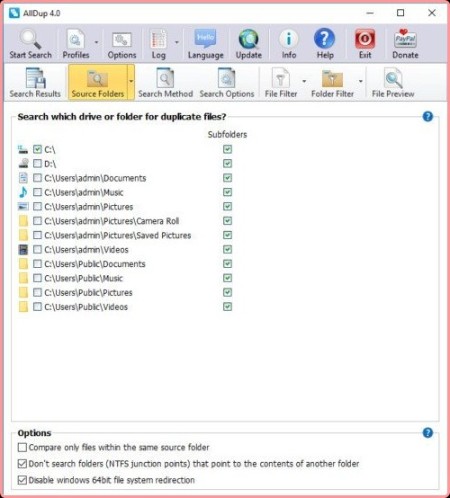
Task: Click the Subfolders column header
Action: click(x=227, y=135)
